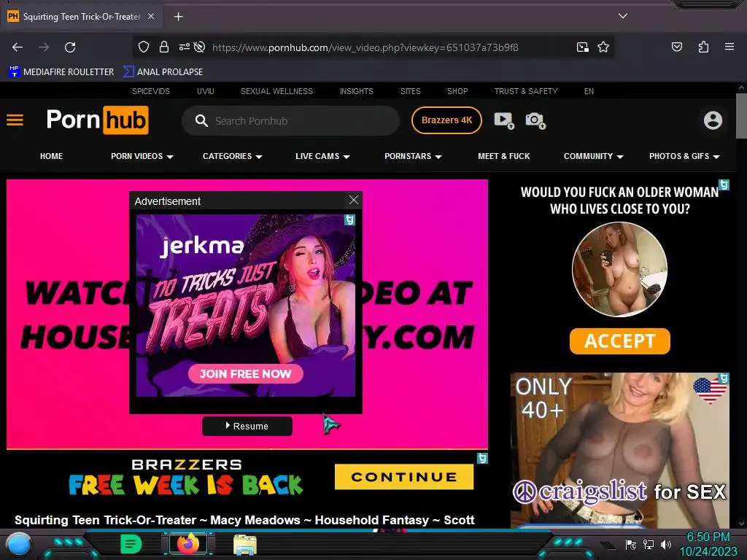This screenshot has width=747, height=560.
Task: Open a new browser tab with plus
Action: click(x=178, y=17)
